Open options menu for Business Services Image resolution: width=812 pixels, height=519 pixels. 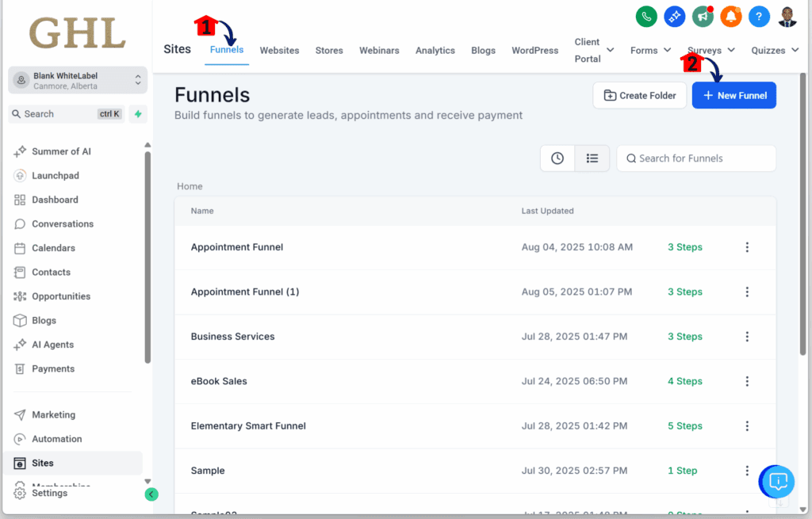tap(747, 337)
